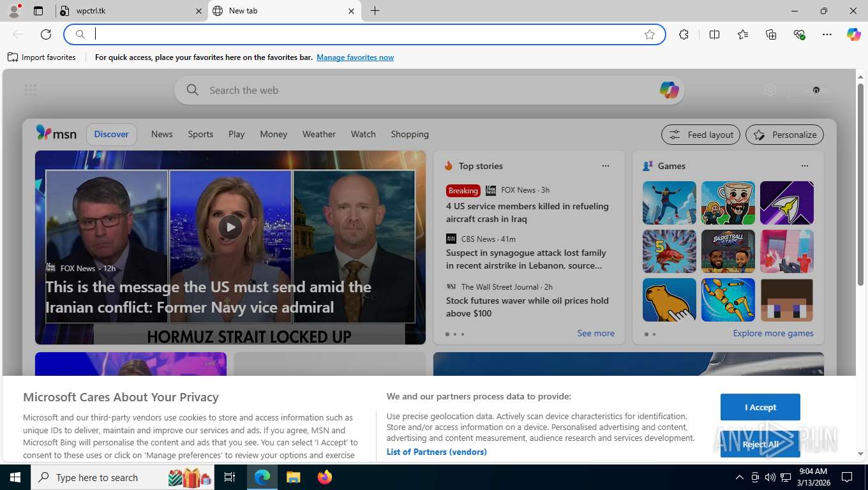The height and width of the screenshot is (490, 868).
Task: Open List of Partners (vendors) link
Action: [437, 452]
